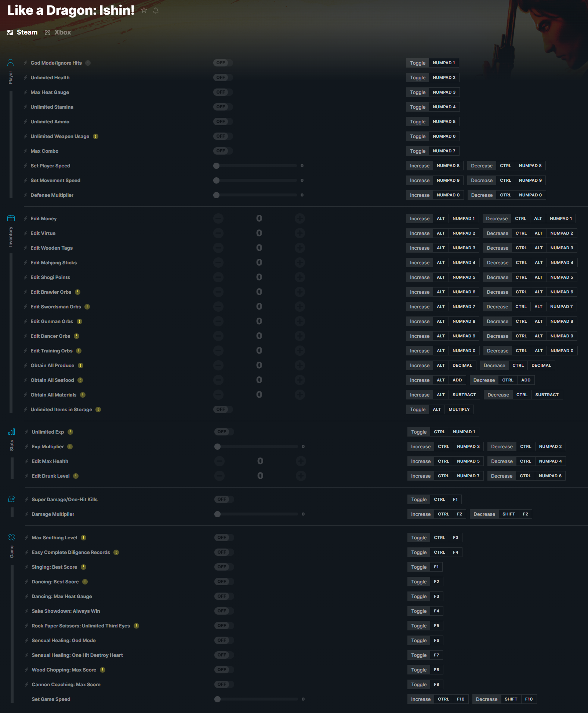Toggle Super Damage/One-Hit Kills switch
The height and width of the screenshot is (713, 588).
(224, 499)
